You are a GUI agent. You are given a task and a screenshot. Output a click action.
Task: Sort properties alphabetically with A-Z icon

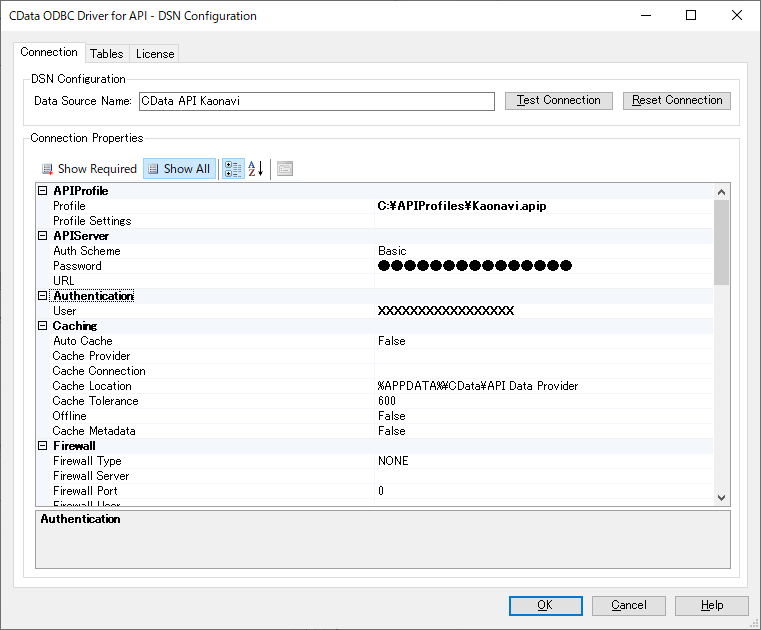(256, 169)
